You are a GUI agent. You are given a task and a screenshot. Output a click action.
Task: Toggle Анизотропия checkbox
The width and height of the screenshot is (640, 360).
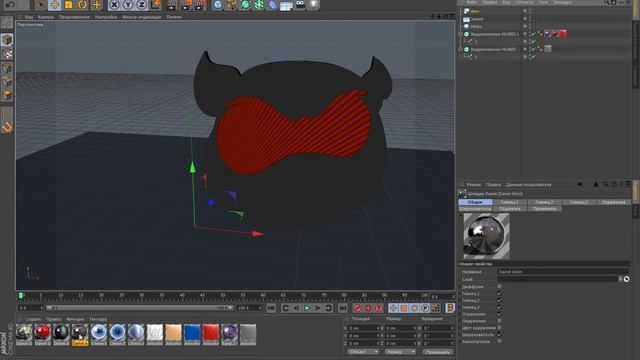tap(499, 341)
